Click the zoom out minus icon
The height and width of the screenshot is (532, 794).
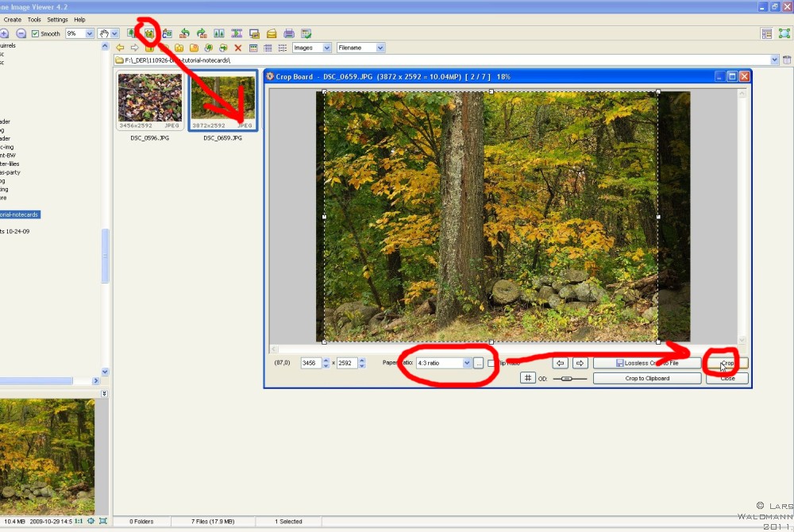click(x=21, y=33)
